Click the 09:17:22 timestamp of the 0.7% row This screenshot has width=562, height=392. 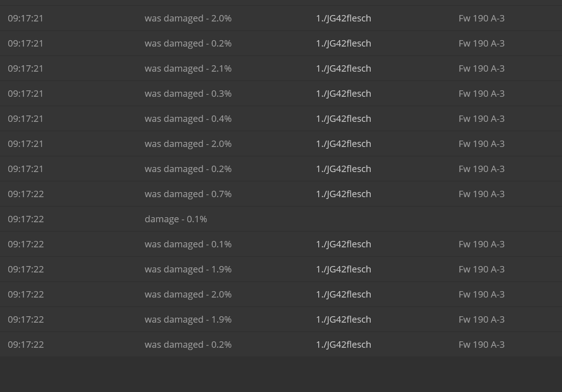pos(26,194)
